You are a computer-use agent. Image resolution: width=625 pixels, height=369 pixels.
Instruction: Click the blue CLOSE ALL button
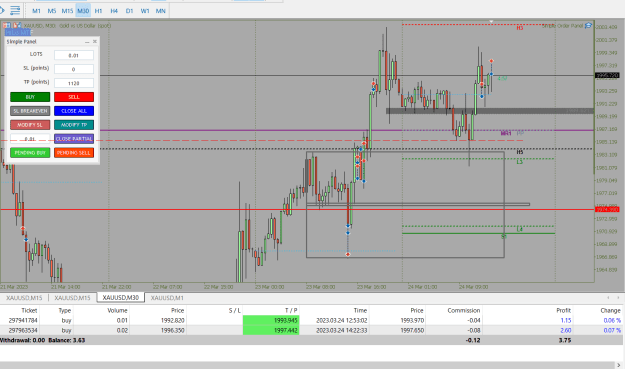(74, 111)
